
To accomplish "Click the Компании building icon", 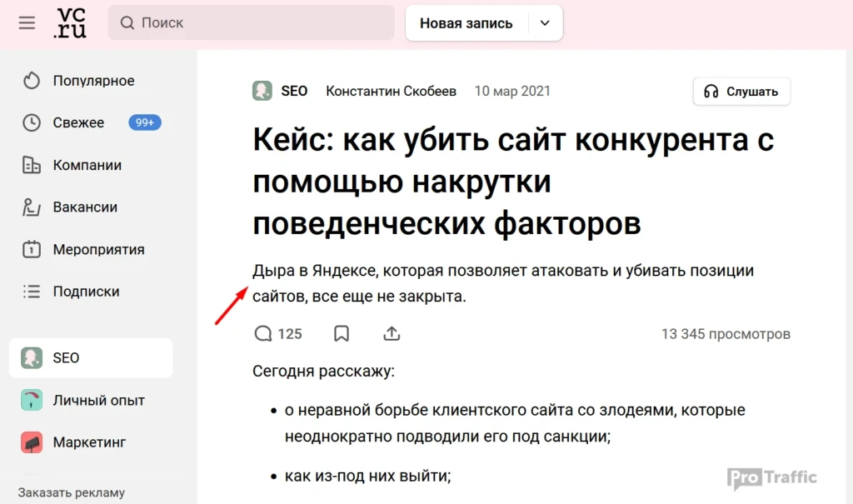I will (x=32, y=165).
